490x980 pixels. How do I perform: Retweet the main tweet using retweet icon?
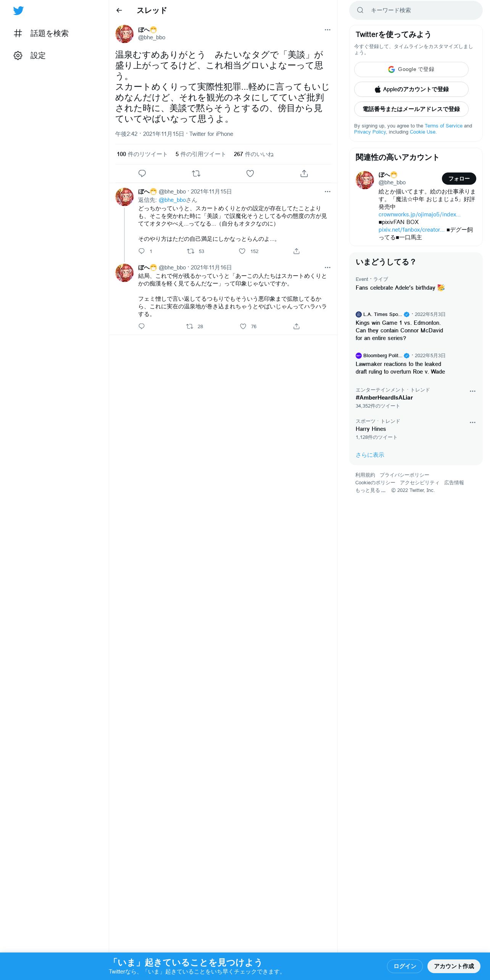click(x=196, y=174)
